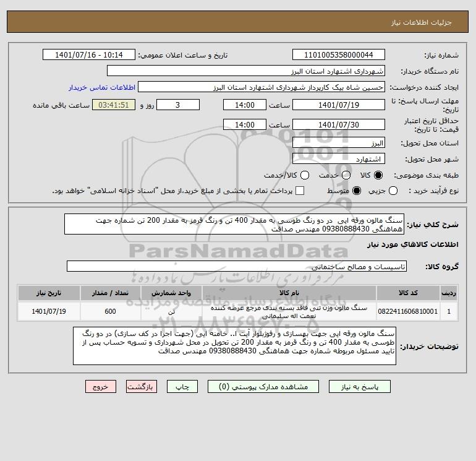Click the کد کالا column header
This screenshot has width=476, height=461.
[x=408, y=293]
